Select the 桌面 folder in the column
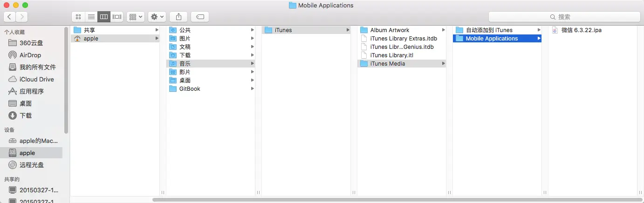 (x=211, y=80)
